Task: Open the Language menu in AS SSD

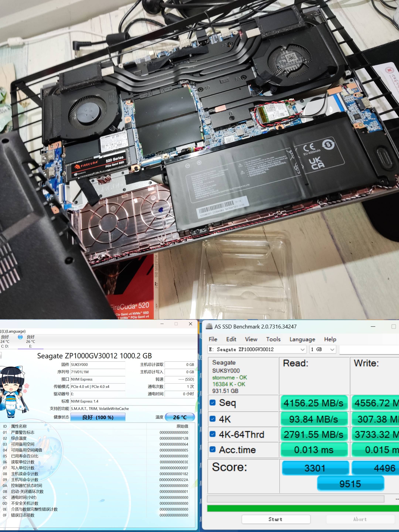Action: [302, 339]
